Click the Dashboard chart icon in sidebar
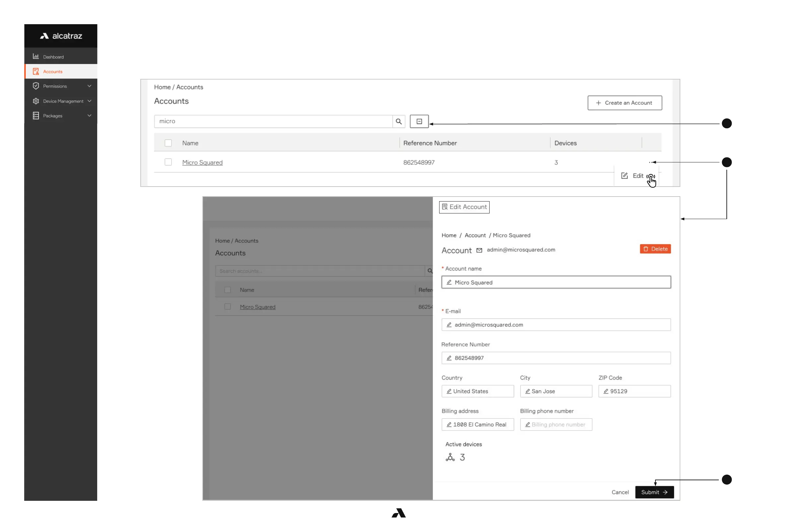Screen dimensions: 812x525 click(36, 57)
